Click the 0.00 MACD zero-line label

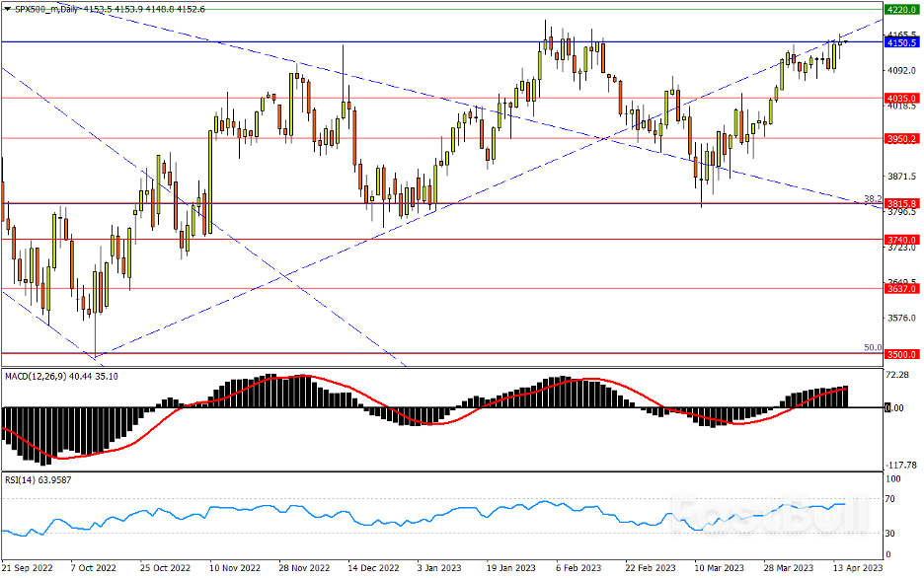coord(895,407)
